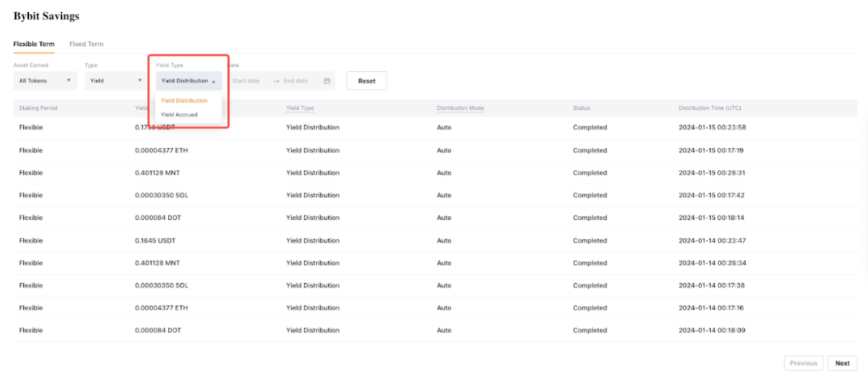Click the Yield Type column header
868x380 pixels.
300,108
